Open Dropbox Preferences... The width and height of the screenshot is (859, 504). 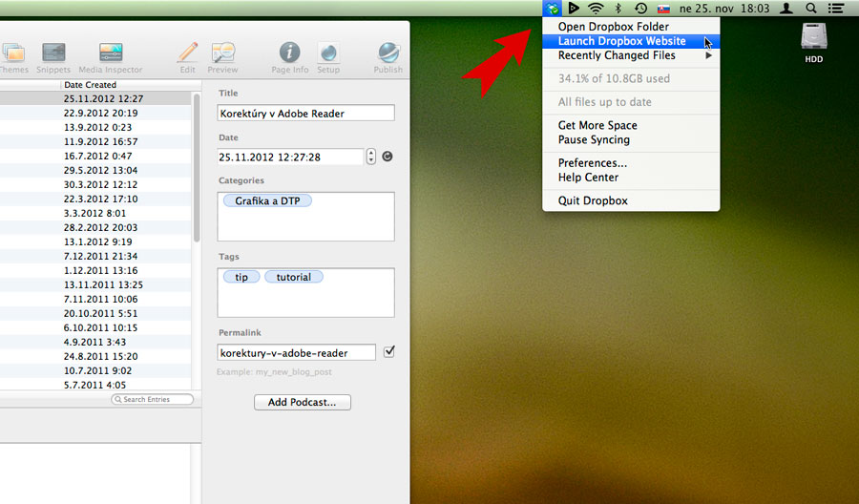[631, 162]
